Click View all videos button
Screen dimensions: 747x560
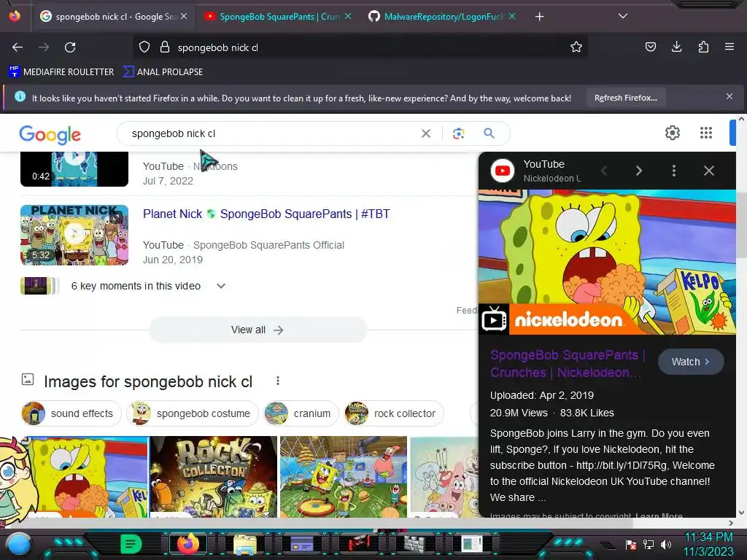[258, 330]
